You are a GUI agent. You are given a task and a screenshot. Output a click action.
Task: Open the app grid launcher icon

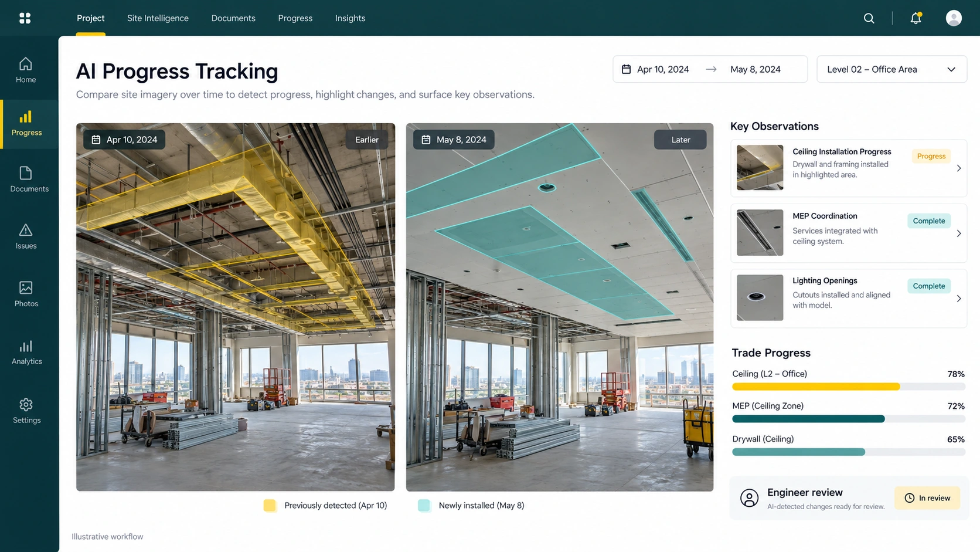(x=25, y=18)
